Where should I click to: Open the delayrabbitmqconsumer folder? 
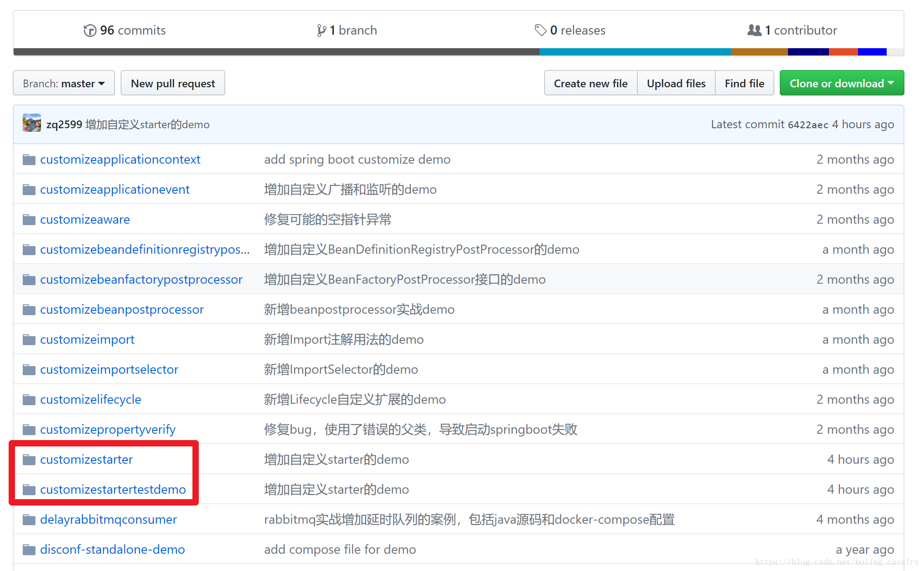108,519
